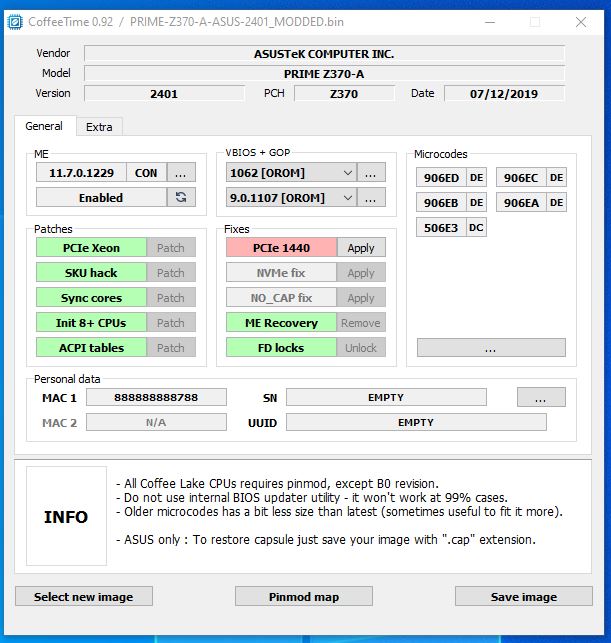
Task: Click the Patch button for PCIe Xeon
Action: tap(171, 248)
